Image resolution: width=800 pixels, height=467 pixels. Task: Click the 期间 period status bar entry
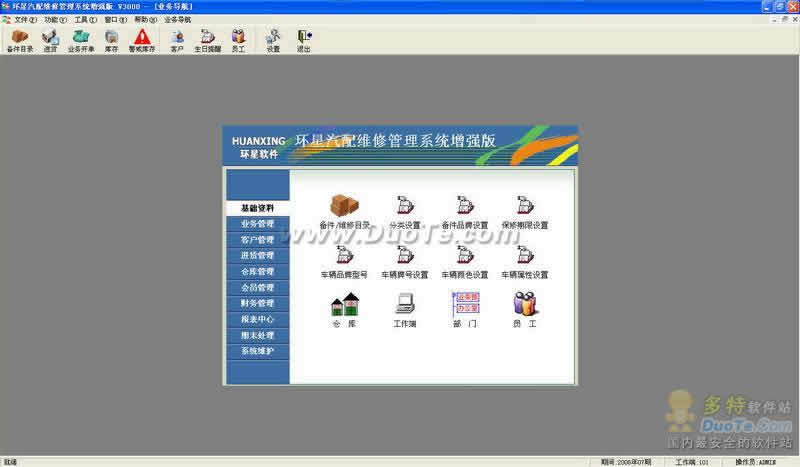(626, 462)
